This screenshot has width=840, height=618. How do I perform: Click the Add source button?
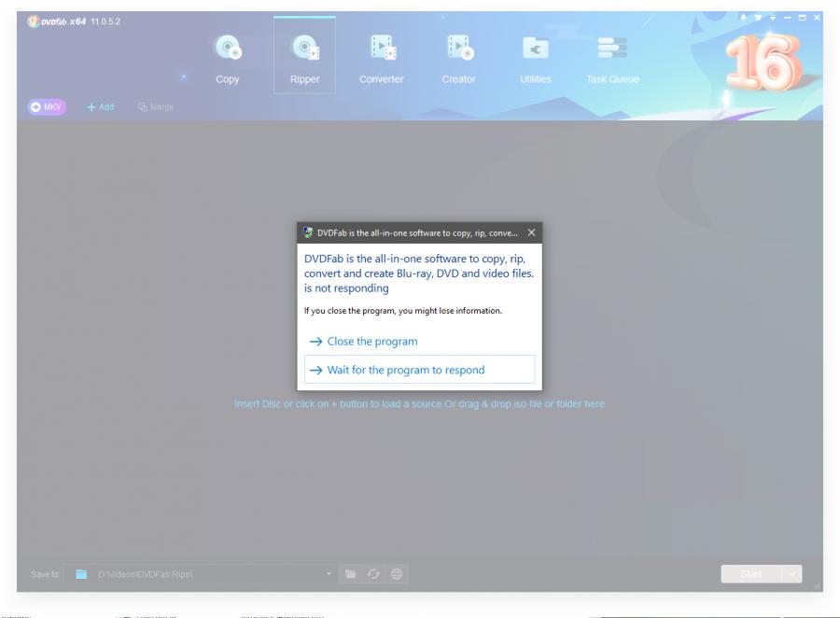[100, 106]
